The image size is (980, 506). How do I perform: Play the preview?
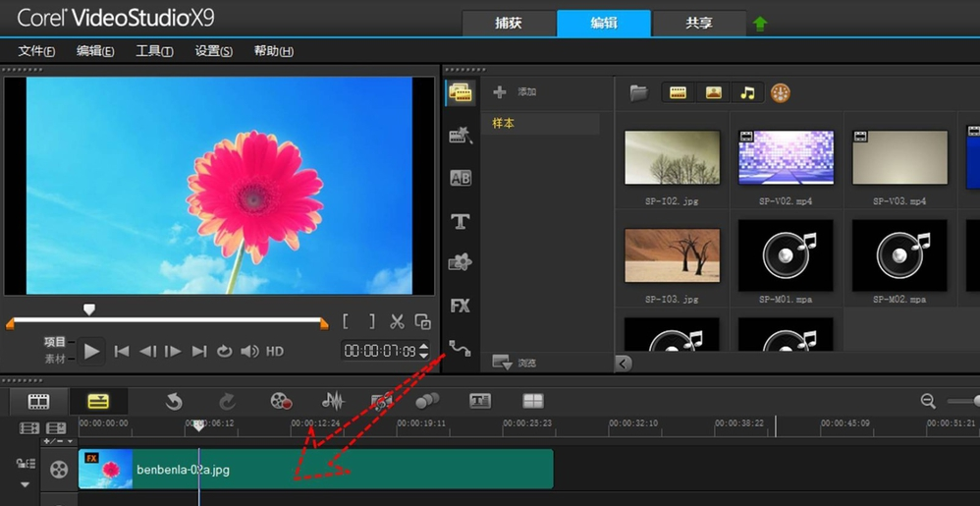[92, 352]
